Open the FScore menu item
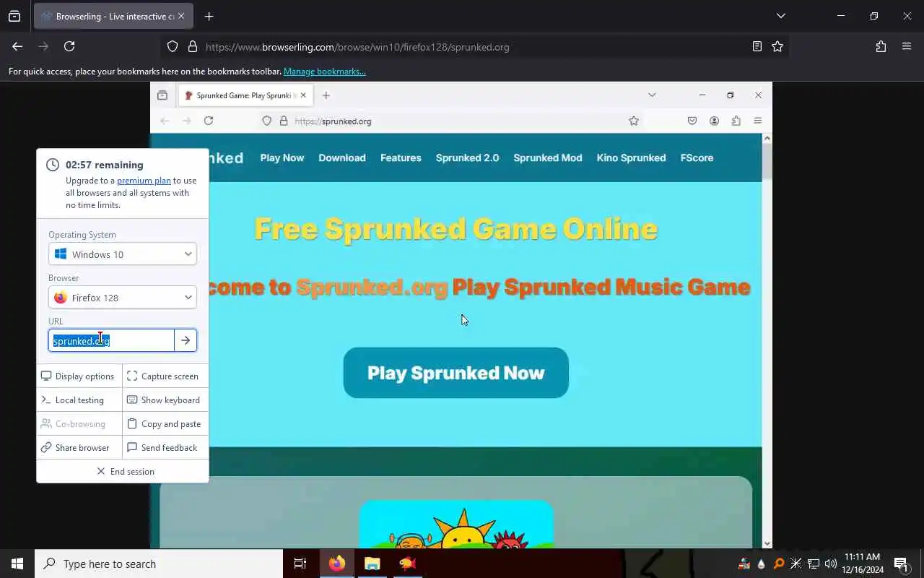Screen dimensions: 924x578 pyautogui.click(x=697, y=158)
